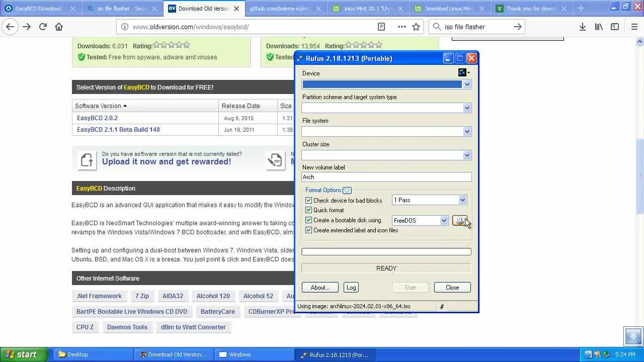The image size is (644, 362).
Task: Click the select ISO image disk icon button
Action: pyautogui.click(x=459, y=221)
